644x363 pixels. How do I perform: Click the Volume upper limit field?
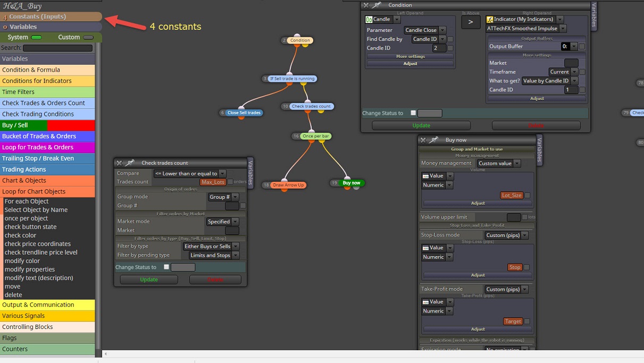(514, 217)
